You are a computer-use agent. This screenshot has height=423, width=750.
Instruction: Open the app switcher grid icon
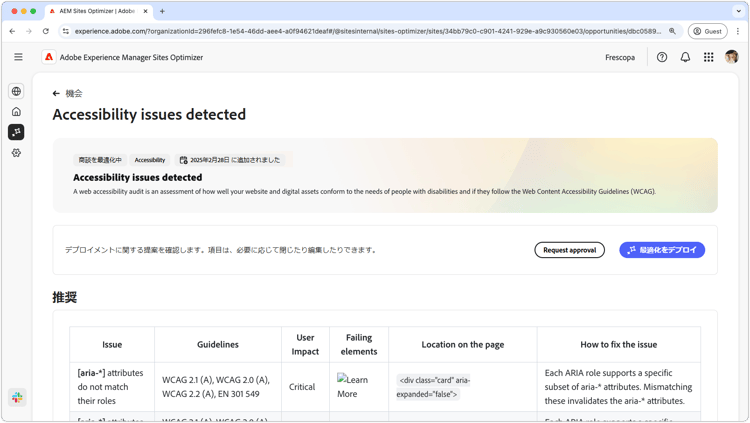click(x=709, y=57)
